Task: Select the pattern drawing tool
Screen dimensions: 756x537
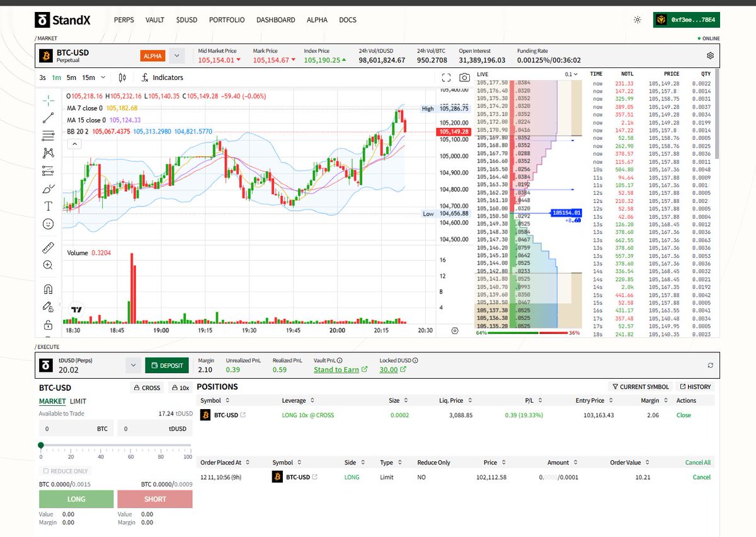Action: 48,153
